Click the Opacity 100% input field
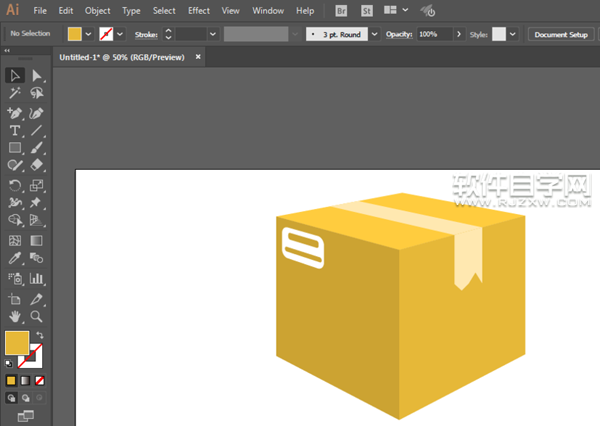The height and width of the screenshot is (426, 600). [434, 34]
